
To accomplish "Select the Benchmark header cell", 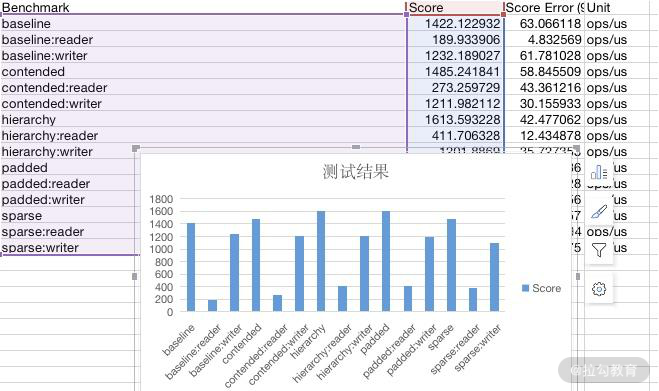I will coord(203,8).
